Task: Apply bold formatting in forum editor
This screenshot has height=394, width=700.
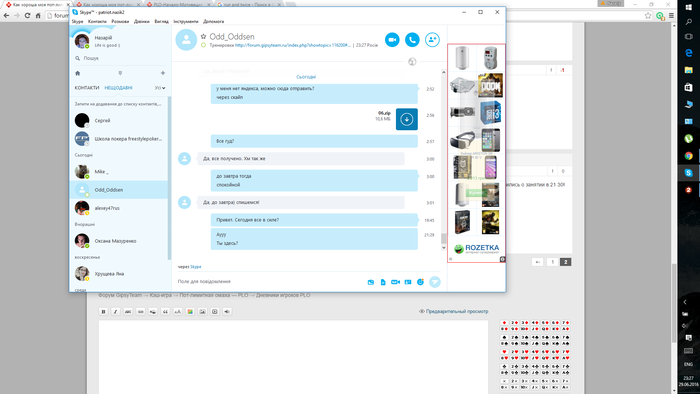Action: tap(103, 311)
